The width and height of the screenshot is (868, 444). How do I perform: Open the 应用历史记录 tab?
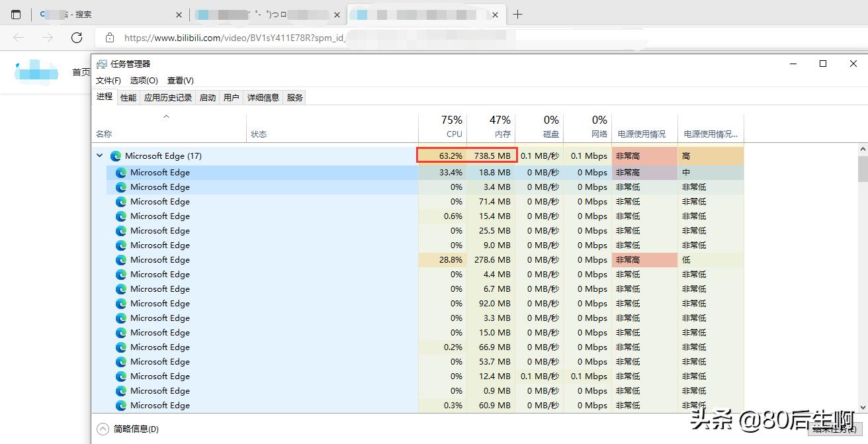point(168,98)
